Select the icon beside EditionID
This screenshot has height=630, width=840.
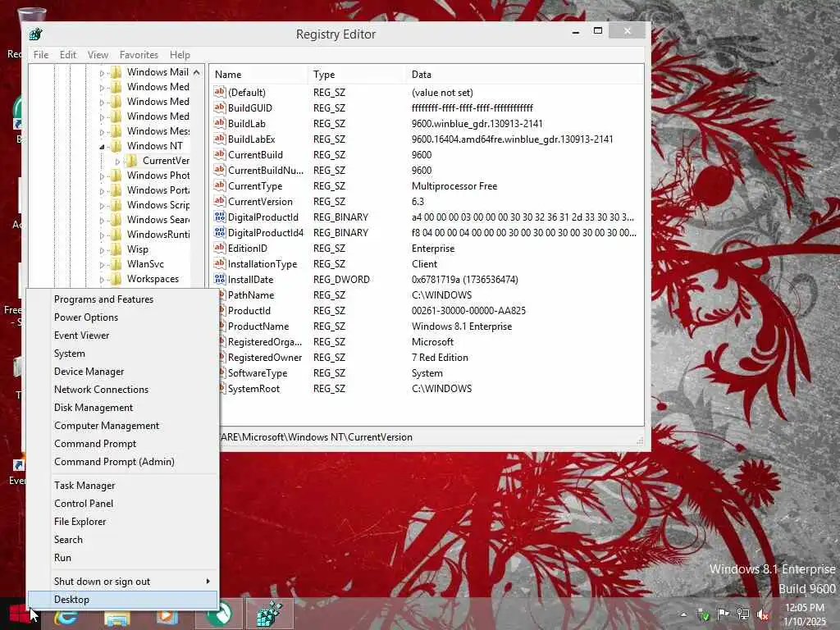point(220,248)
